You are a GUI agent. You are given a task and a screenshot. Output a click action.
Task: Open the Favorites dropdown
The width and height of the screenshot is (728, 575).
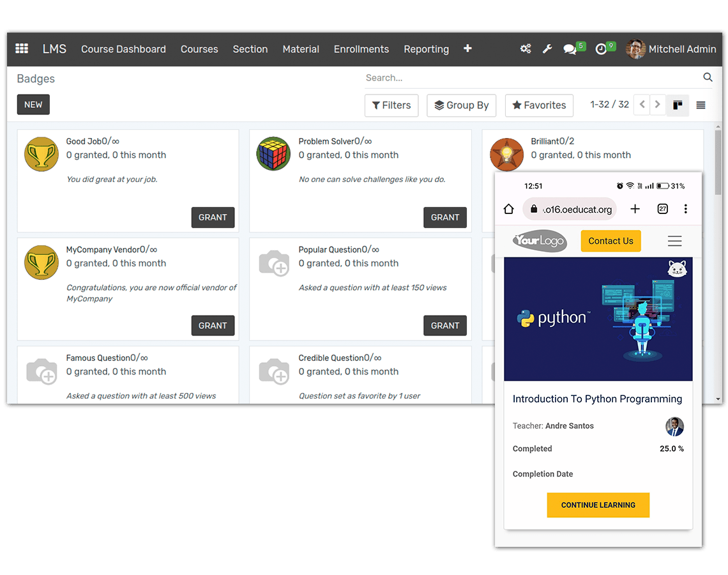coord(539,105)
